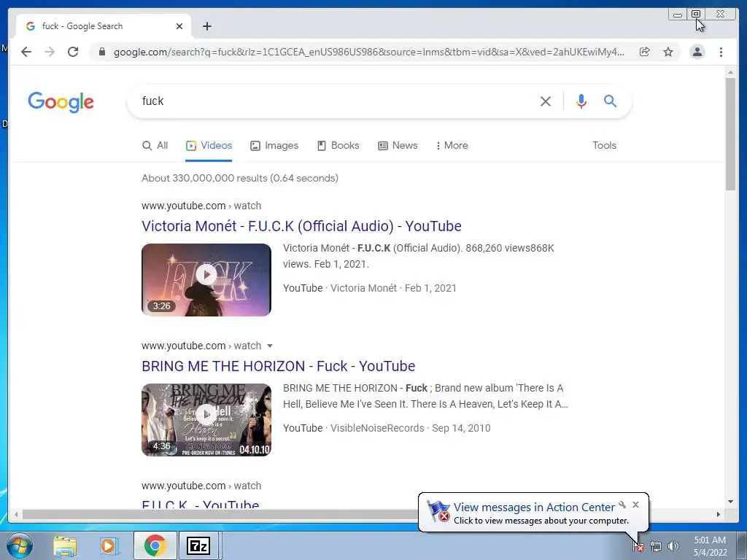Expand dropdown arrow beside second result URL
The height and width of the screenshot is (560, 747).
pyautogui.click(x=270, y=346)
